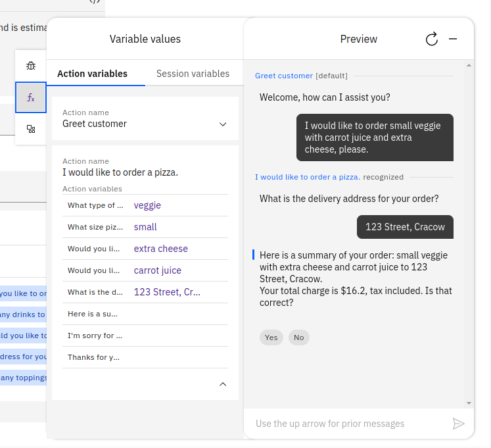This screenshot has width=491, height=448.
Task: Open the Greet customer action link
Action: [284, 76]
